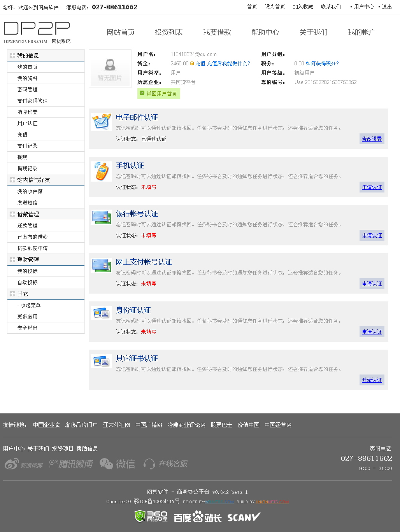Click the mobile phone verification icon
The height and width of the screenshot is (532, 400).
101,171
